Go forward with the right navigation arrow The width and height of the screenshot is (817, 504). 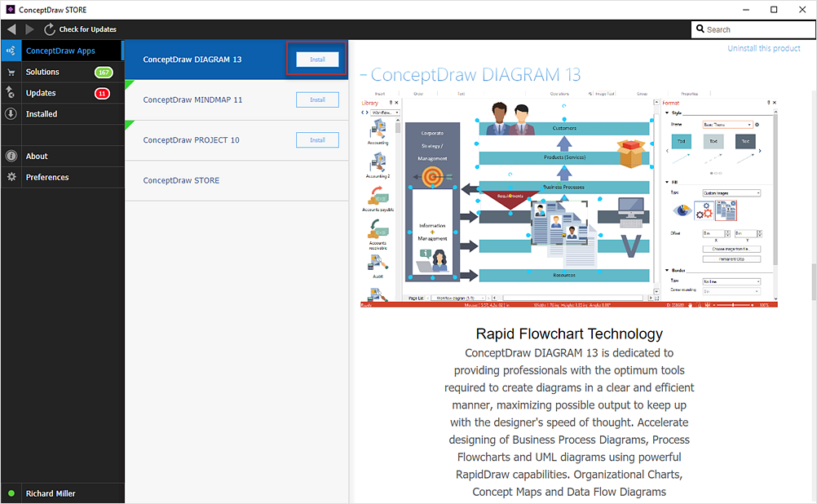click(x=29, y=29)
